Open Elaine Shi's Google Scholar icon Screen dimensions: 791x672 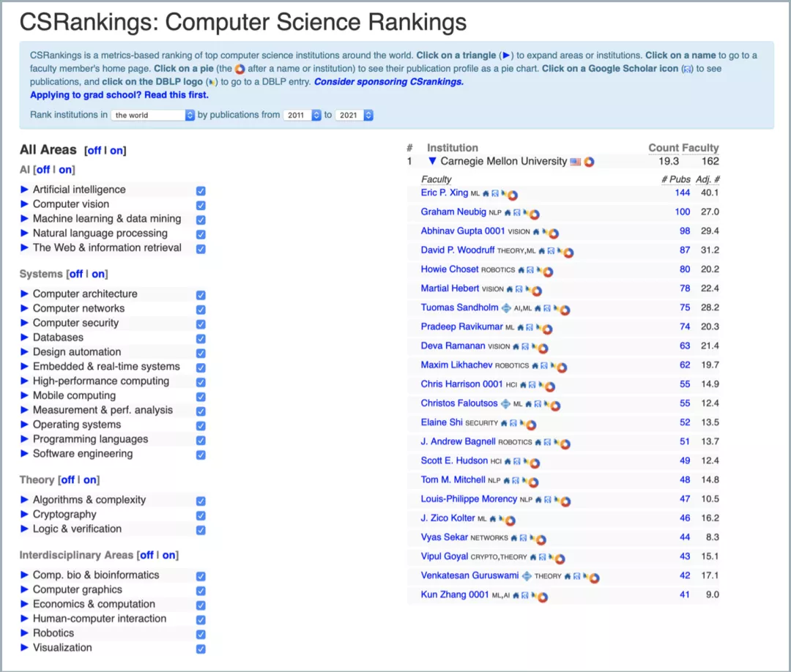coord(513,423)
